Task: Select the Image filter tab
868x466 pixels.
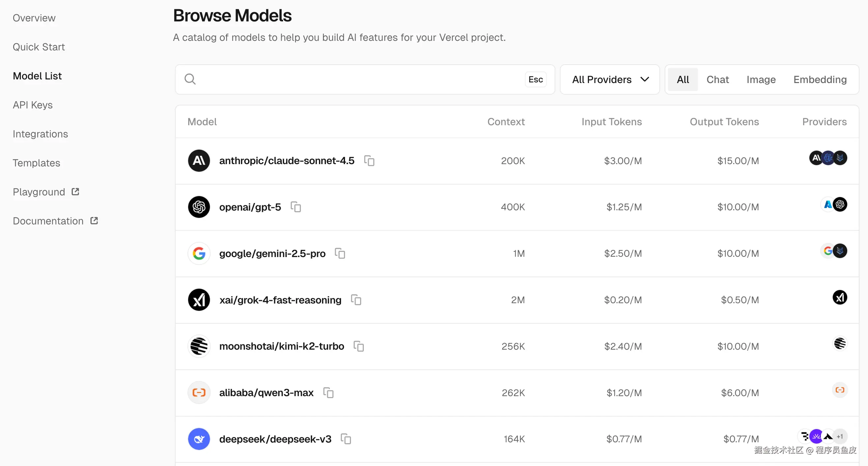Action: click(x=761, y=79)
